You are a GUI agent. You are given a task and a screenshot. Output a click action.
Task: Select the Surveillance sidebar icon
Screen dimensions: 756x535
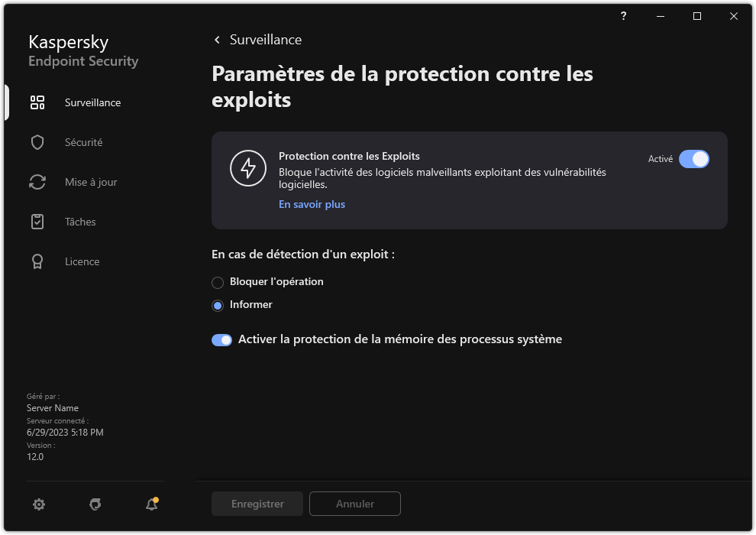[x=37, y=102]
